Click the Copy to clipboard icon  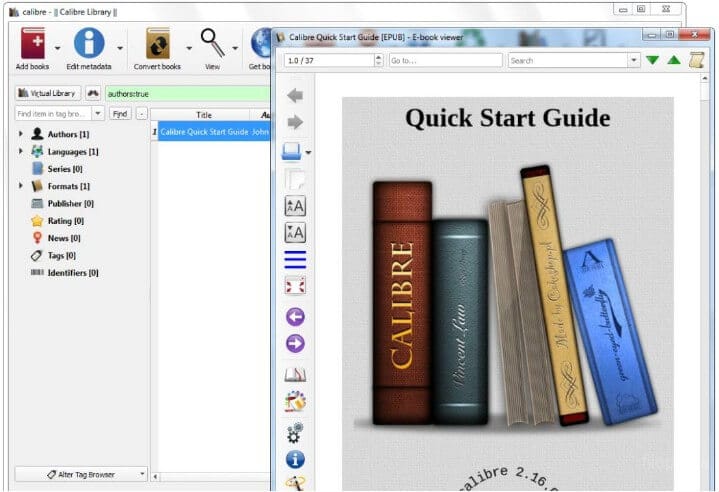295,179
